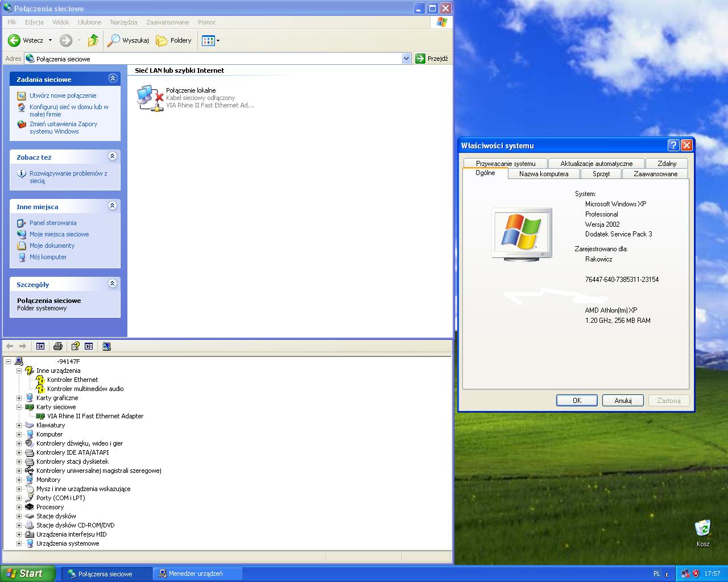
Task: Open the Wstecz history dropdown arrow
Action: (x=50, y=40)
